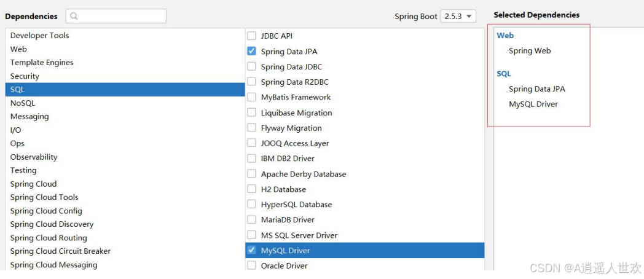Check the Spring Data R2DBC checkbox
The height and width of the screenshot is (279, 644).
[251, 82]
